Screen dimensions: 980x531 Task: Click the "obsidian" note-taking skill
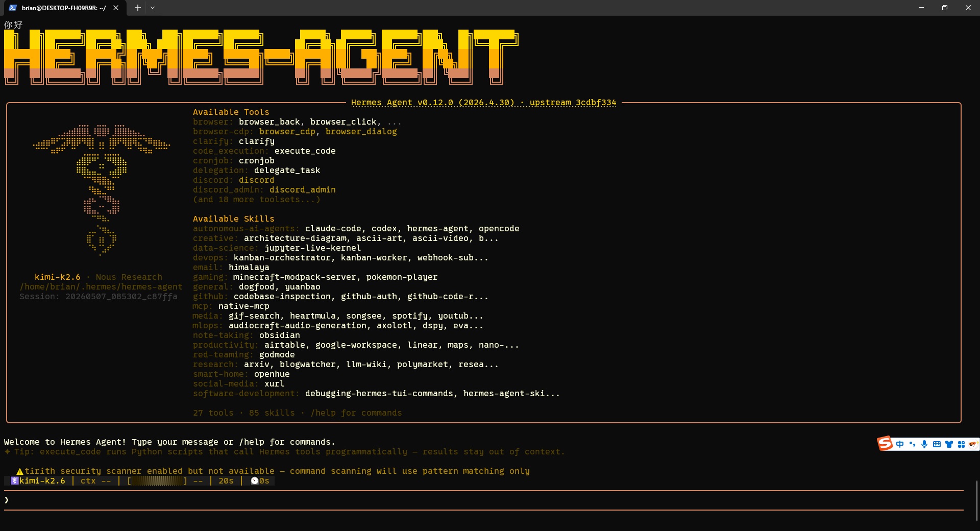coord(279,335)
